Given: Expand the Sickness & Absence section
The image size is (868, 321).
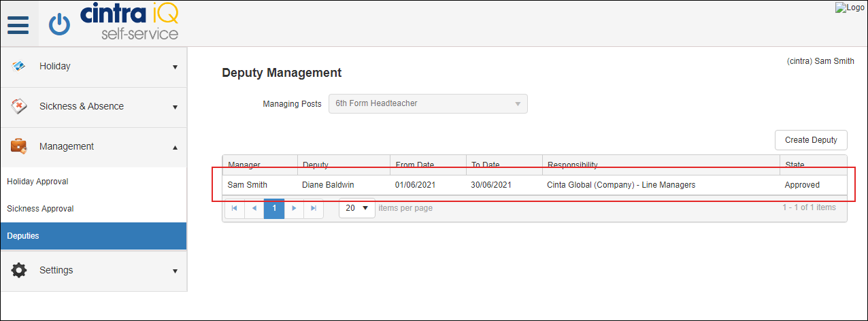Looking at the screenshot, I should 93,107.
